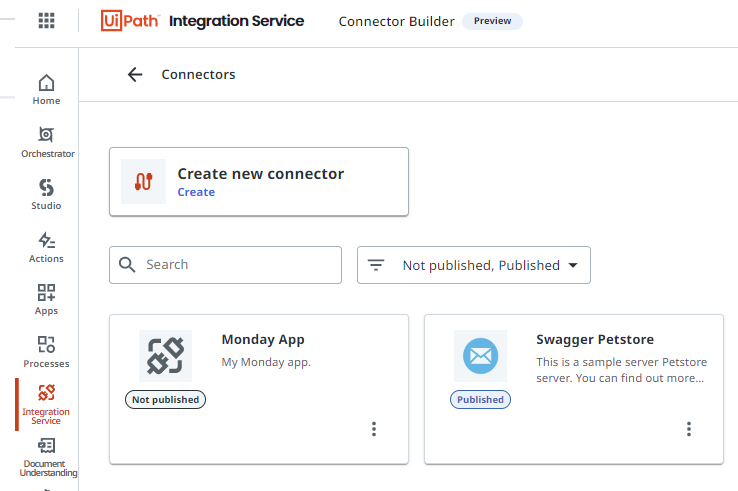
Task: Expand the Not published, Published filter dropdown
Action: pyautogui.click(x=474, y=265)
